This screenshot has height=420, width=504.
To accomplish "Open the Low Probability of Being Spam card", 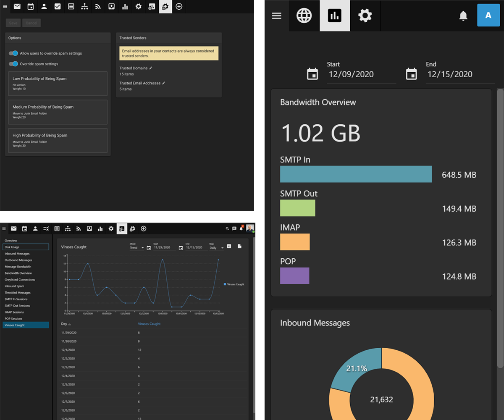I will coord(58,83).
